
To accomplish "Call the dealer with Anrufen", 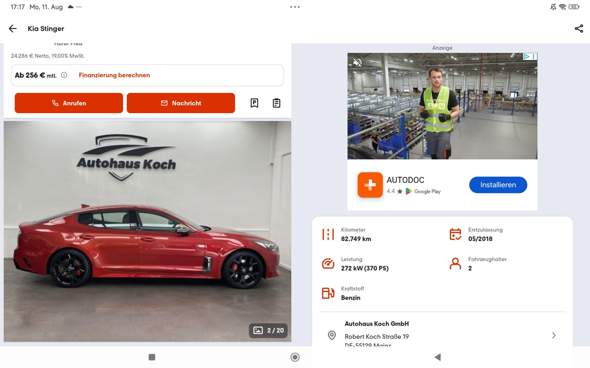I will click(x=69, y=103).
